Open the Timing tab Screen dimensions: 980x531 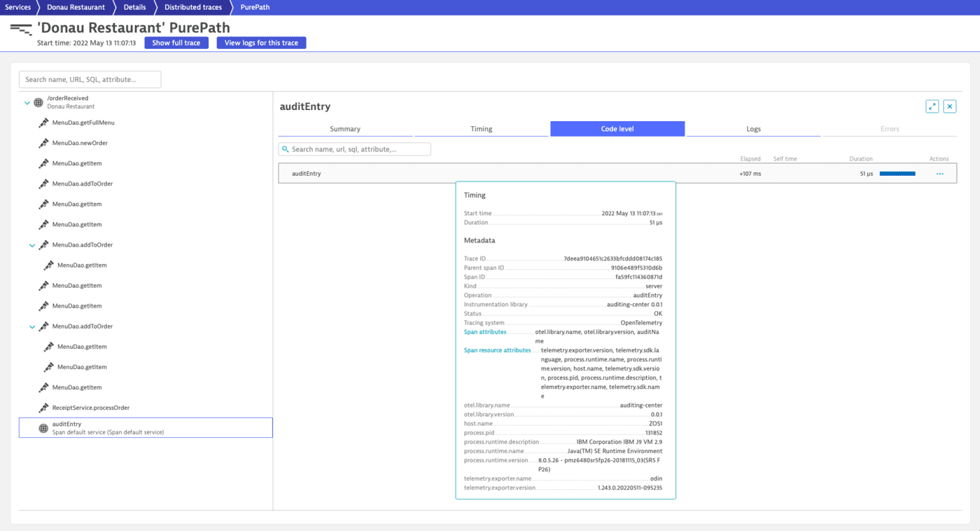[x=482, y=128]
